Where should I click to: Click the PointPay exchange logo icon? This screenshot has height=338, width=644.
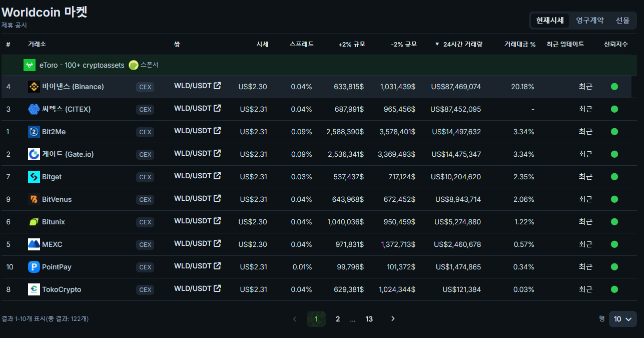pos(34,267)
